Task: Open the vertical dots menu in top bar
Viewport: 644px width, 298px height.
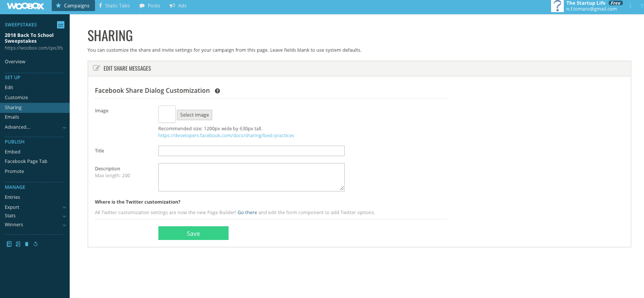Action: point(631,6)
